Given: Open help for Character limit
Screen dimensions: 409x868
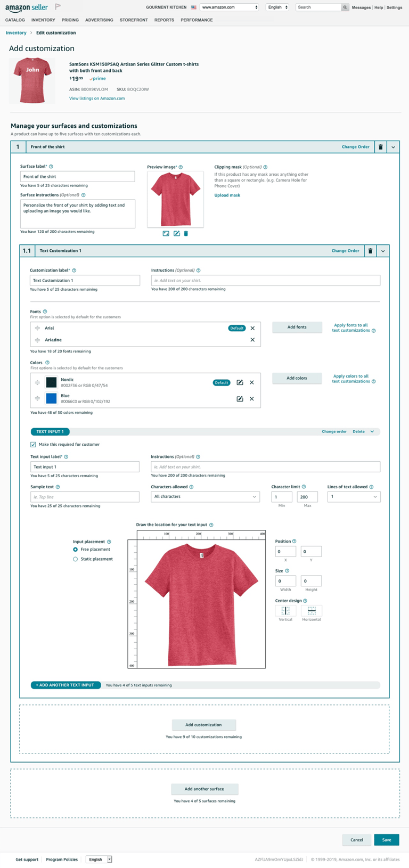Looking at the screenshot, I should click(304, 487).
